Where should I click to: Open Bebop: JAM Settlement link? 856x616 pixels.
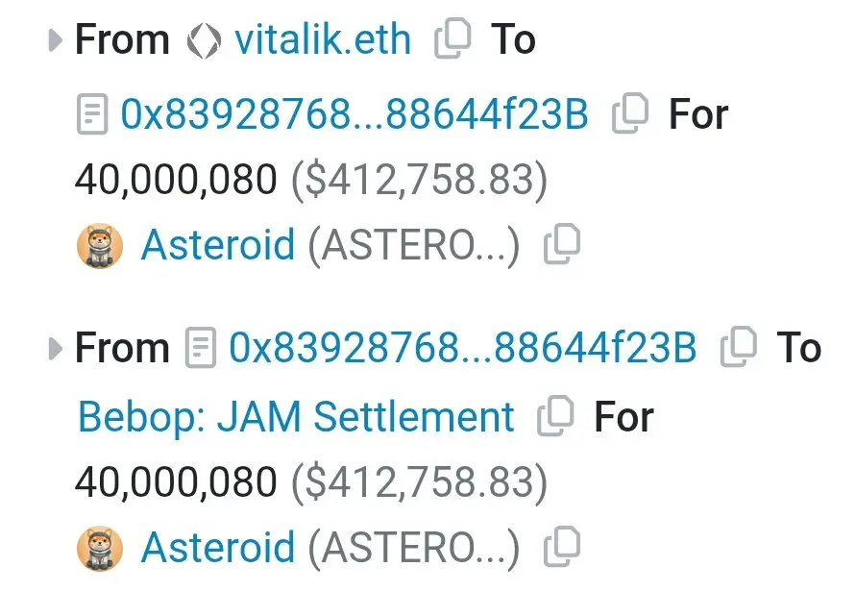point(296,417)
